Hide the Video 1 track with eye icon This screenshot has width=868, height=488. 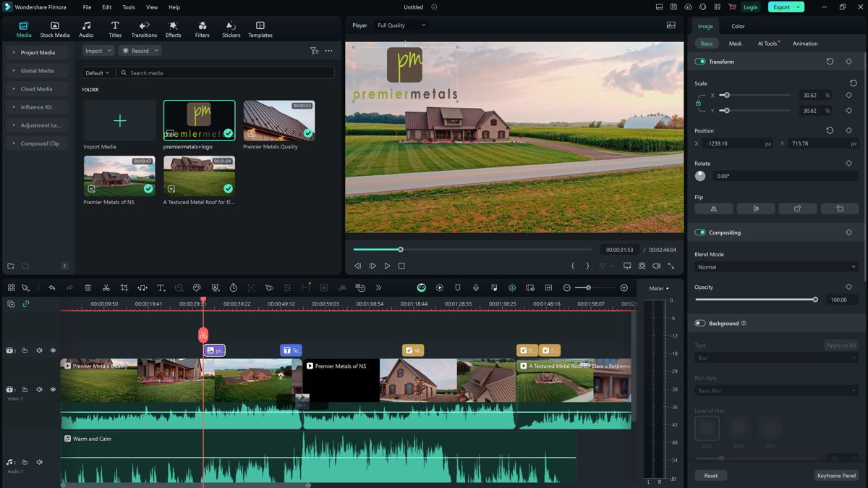pyautogui.click(x=53, y=390)
